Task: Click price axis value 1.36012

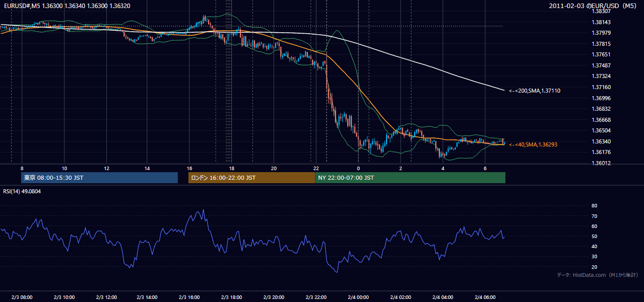Action: (601, 163)
